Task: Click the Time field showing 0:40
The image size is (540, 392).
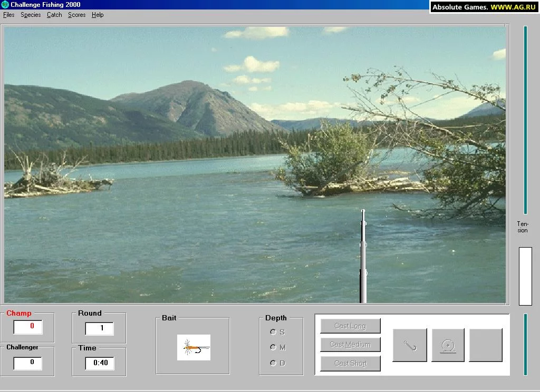Action: click(x=100, y=363)
